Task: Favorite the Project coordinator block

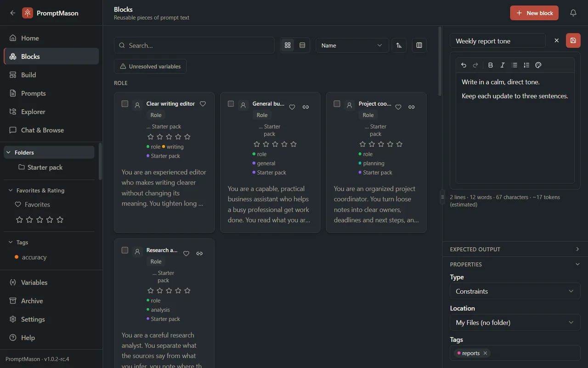Action: [398, 107]
